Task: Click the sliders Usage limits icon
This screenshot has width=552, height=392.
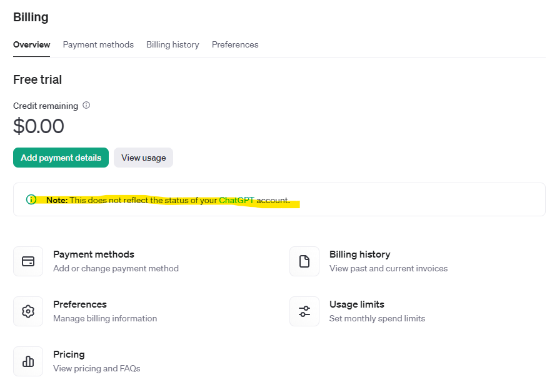Action: pos(304,311)
